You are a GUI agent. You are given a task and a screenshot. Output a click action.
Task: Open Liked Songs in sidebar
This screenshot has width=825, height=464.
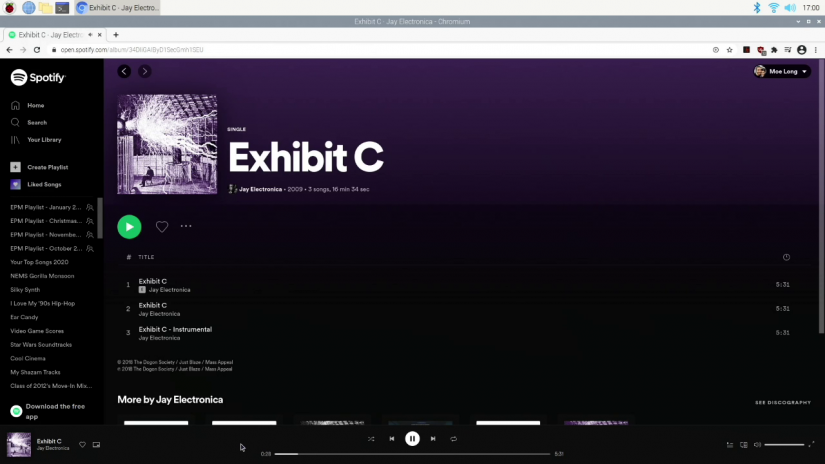pyautogui.click(x=36, y=185)
